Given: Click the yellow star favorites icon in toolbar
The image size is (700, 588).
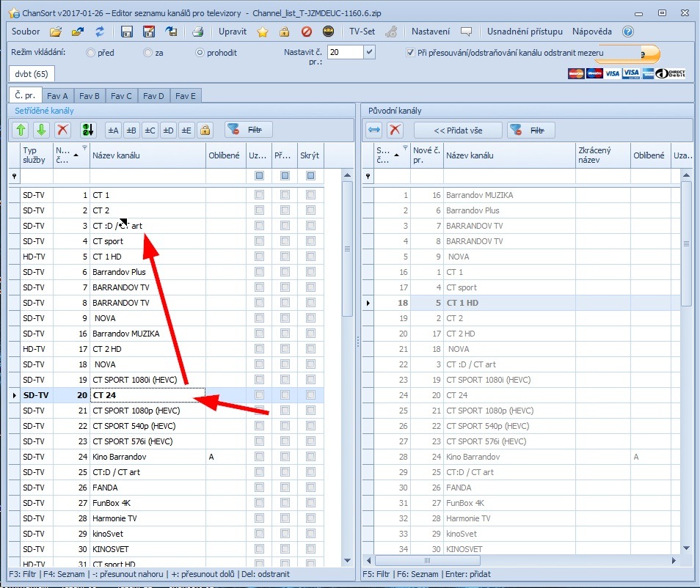Looking at the screenshot, I should (x=263, y=32).
